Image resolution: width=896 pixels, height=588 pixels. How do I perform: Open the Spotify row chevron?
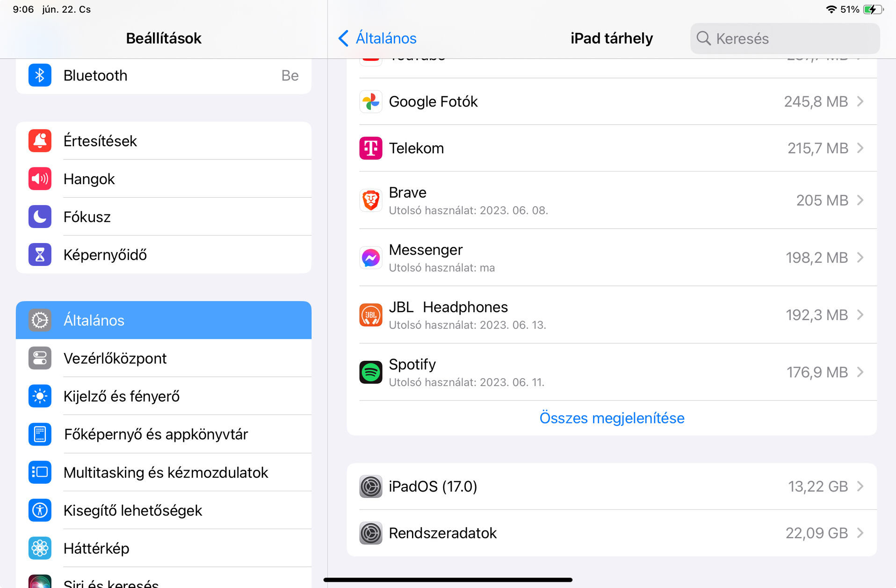click(x=860, y=372)
